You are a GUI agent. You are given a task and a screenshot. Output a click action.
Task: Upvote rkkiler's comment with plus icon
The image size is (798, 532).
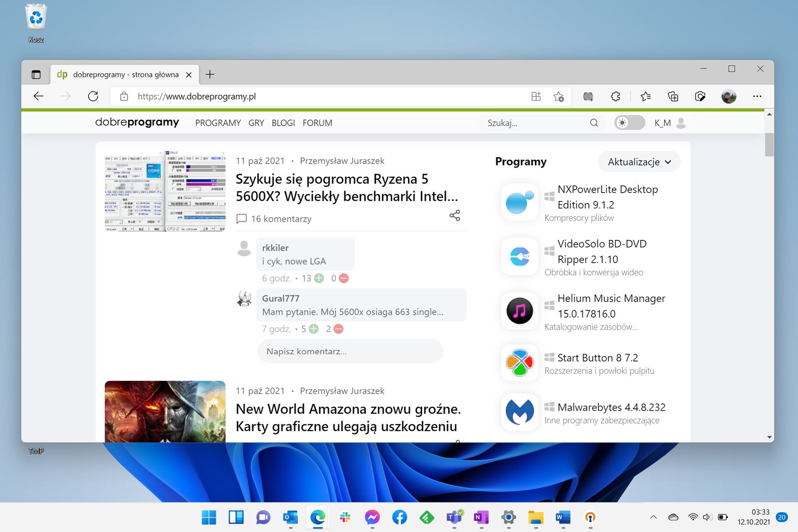(x=319, y=278)
